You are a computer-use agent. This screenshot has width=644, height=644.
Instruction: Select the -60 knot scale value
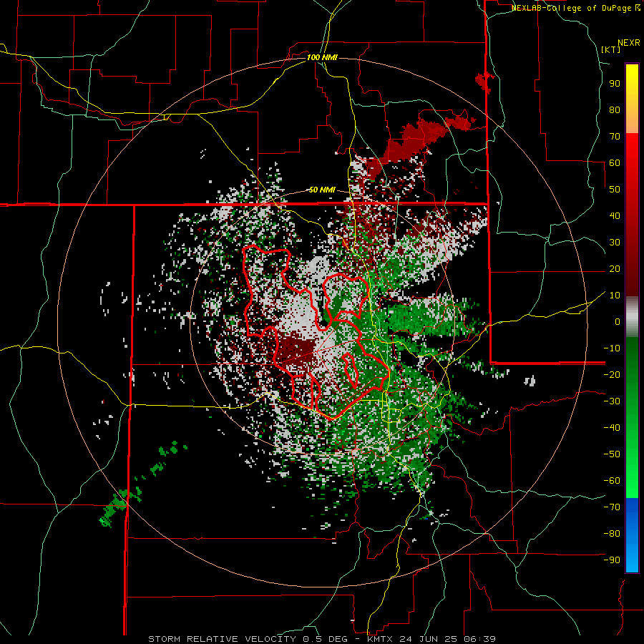(612, 481)
